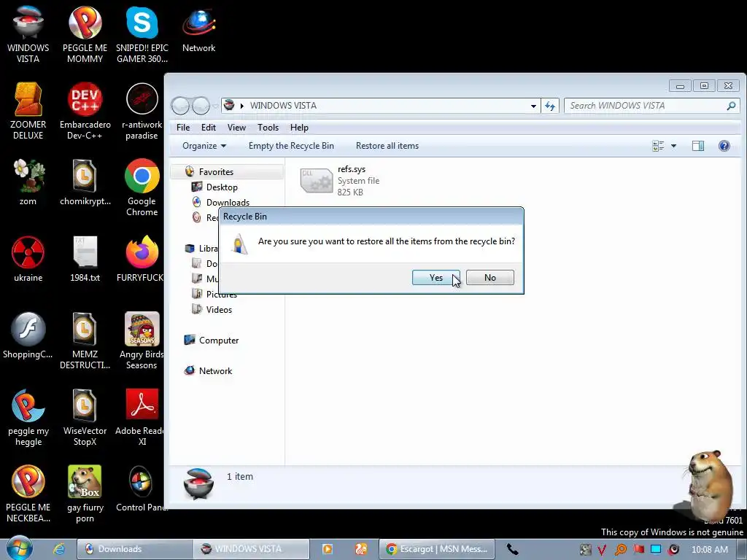Open ShoppingC... Flash desktop icon
The image size is (747, 560).
(x=28, y=335)
